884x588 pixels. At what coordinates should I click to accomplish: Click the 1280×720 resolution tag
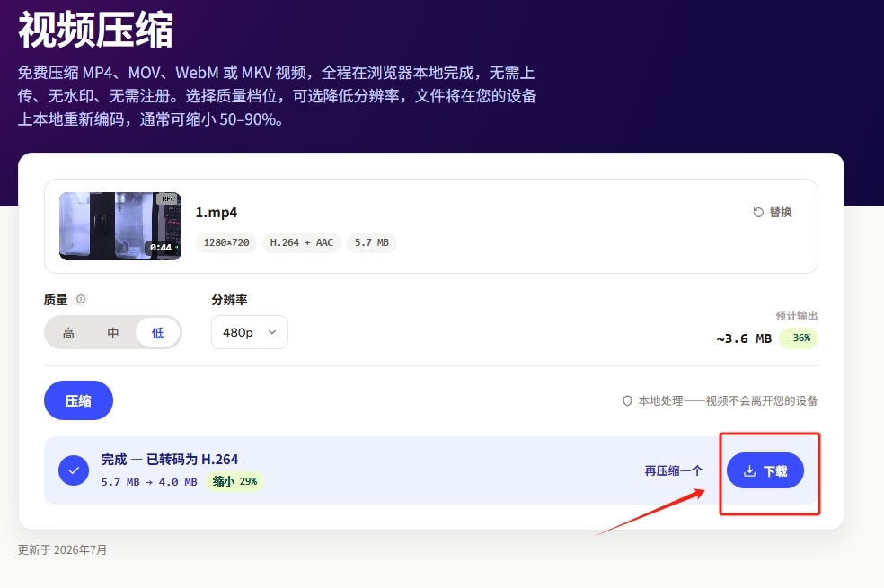pyautogui.click(x=226, y=242)
